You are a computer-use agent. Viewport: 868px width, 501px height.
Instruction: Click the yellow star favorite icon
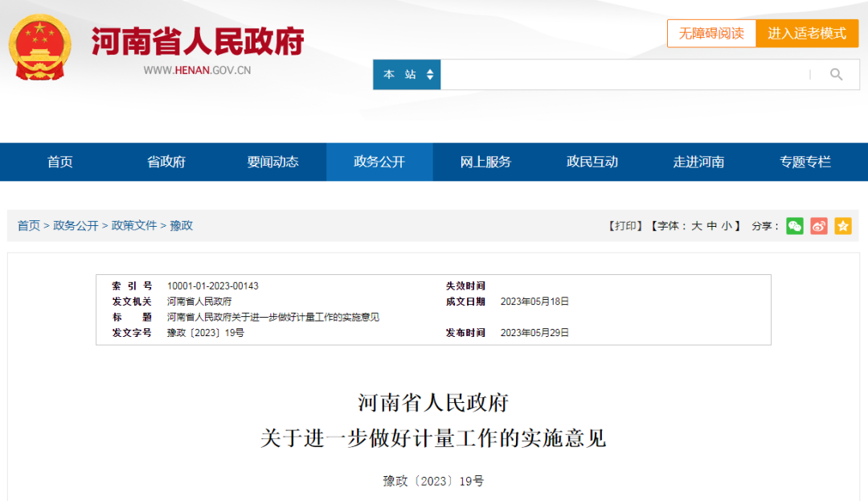pos(842,226)
